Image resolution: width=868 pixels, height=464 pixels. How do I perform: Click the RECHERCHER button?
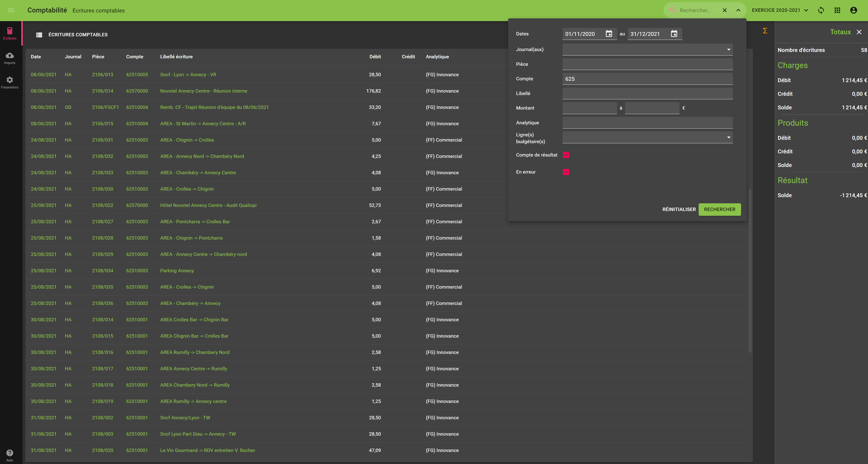coord(720,209)
